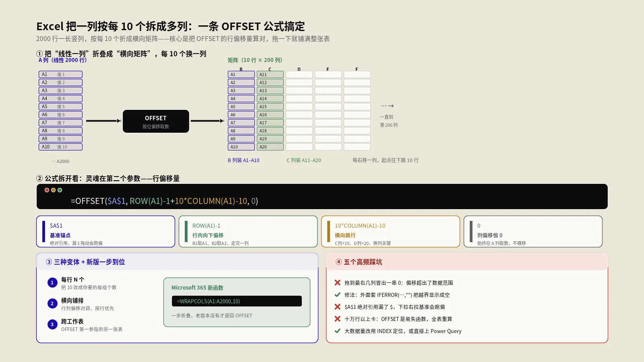
Task: Click the subtitle starting 2000 行一长竖列
Action: point(183,39)
